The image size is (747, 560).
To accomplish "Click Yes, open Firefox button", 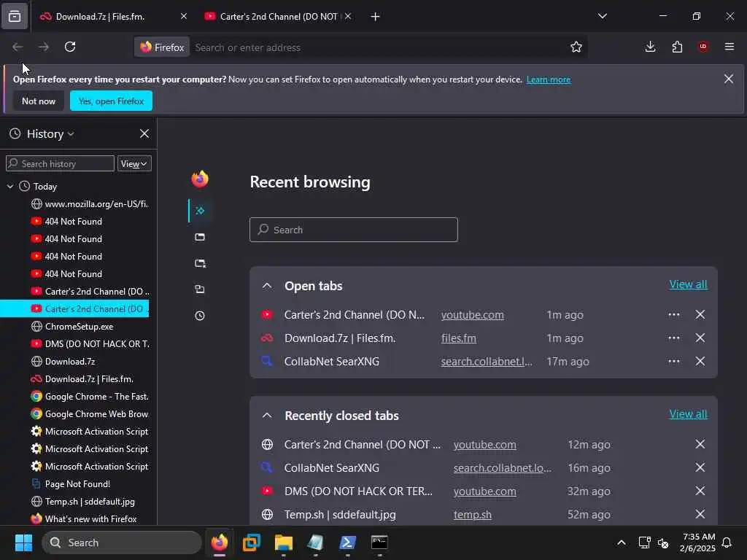I will tap(111, 101).
